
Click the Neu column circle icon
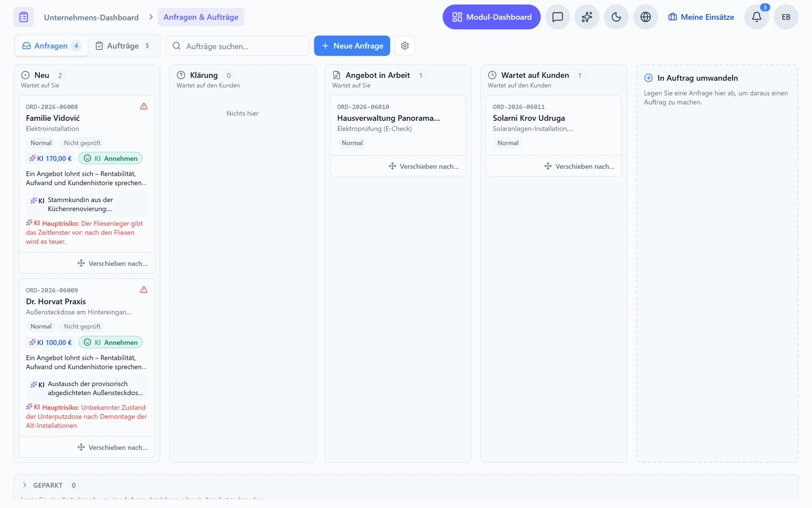click(25, 75)
